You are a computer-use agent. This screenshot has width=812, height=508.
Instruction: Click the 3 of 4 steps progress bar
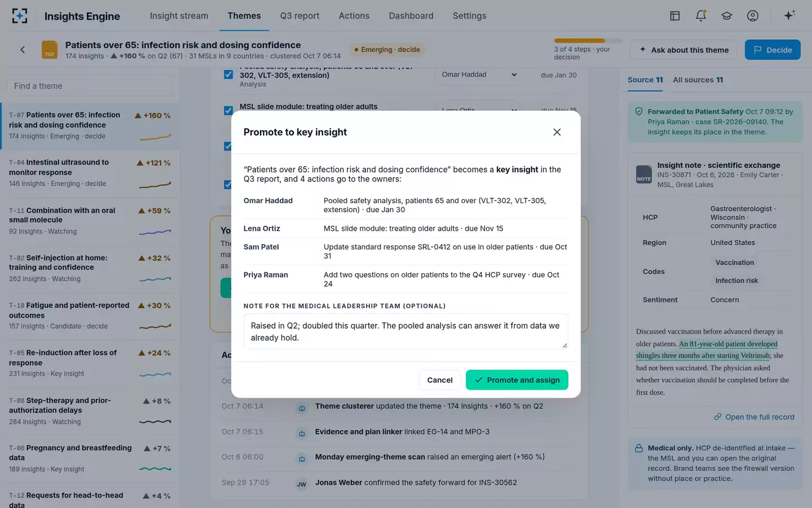coord(588,41)
